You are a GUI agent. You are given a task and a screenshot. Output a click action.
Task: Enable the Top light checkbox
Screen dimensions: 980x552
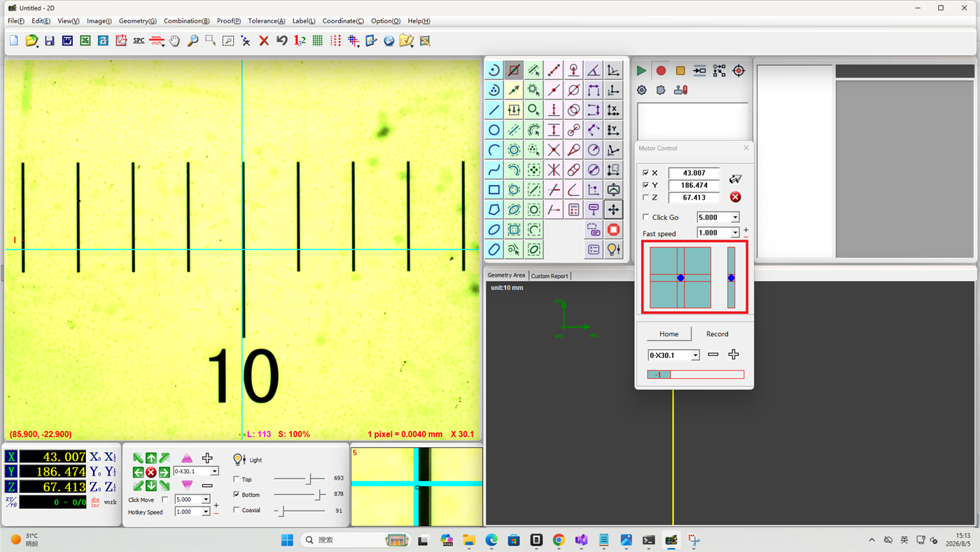click(236, 479)
